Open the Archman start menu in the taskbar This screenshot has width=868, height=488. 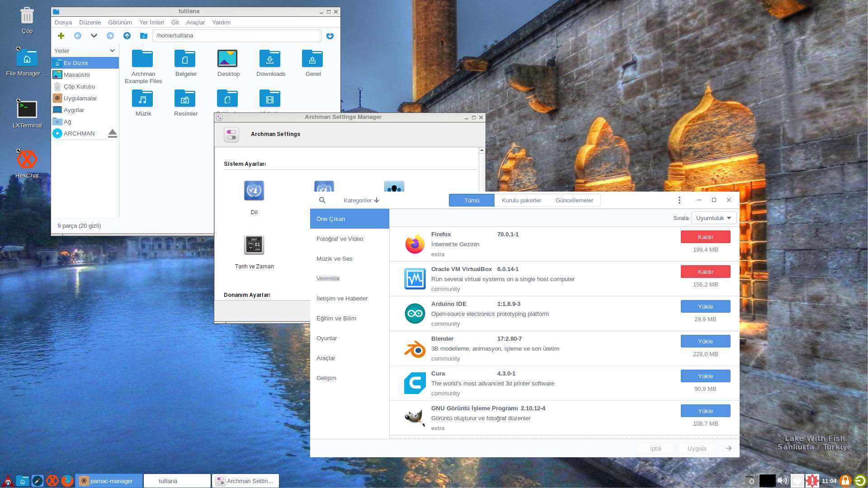[8, 481]
